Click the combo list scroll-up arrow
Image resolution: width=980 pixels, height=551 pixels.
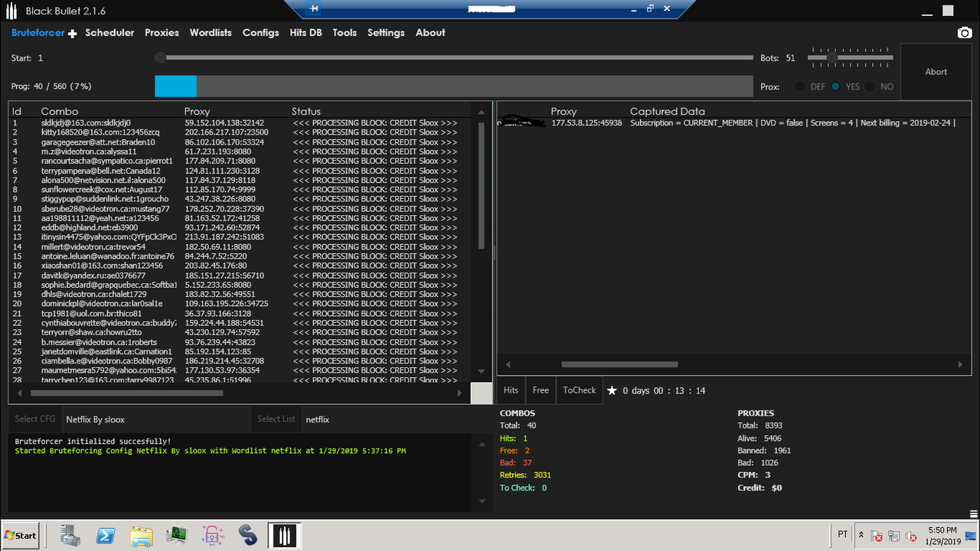point(482,112)
